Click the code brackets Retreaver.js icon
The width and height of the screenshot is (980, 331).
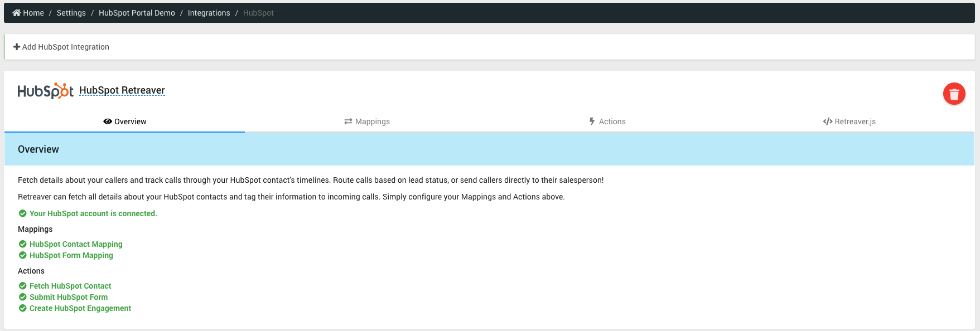828,121
